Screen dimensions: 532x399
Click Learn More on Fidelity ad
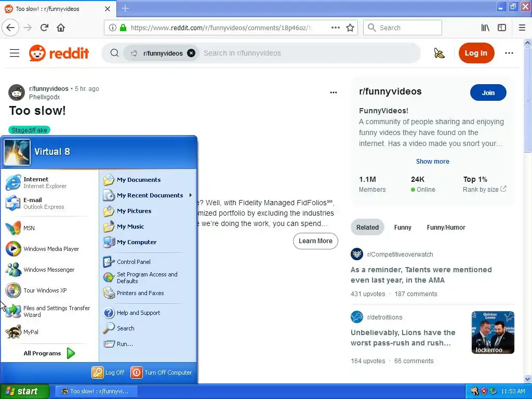pyautogui.click(x=315, y=241)
